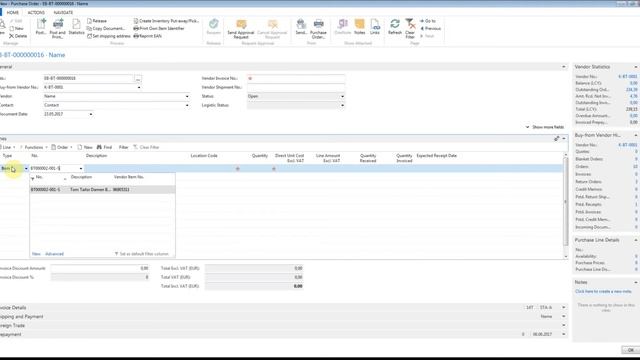Open the Status dropdown
640x360 pixels.
342,96
